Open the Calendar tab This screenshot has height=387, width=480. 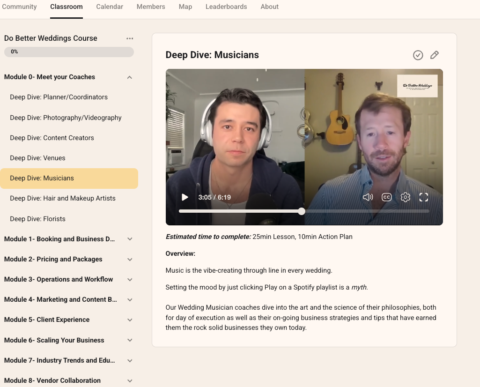[x=109, y=7]
